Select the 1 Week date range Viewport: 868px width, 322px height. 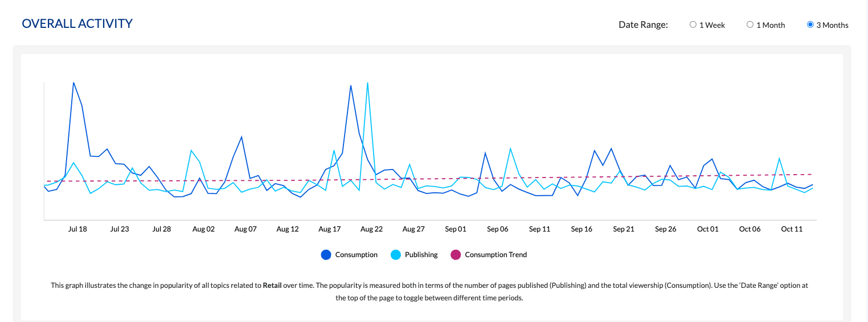point(693,25)
